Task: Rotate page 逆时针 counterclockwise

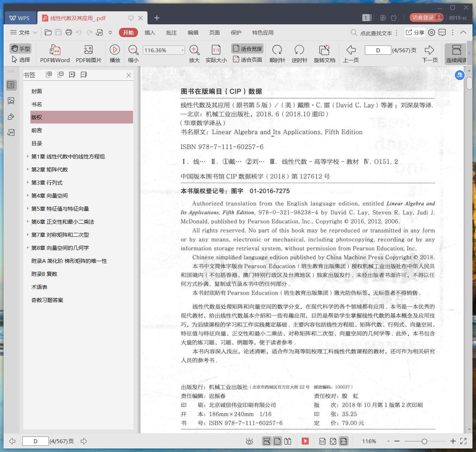Action: click(x=299, y=54)
